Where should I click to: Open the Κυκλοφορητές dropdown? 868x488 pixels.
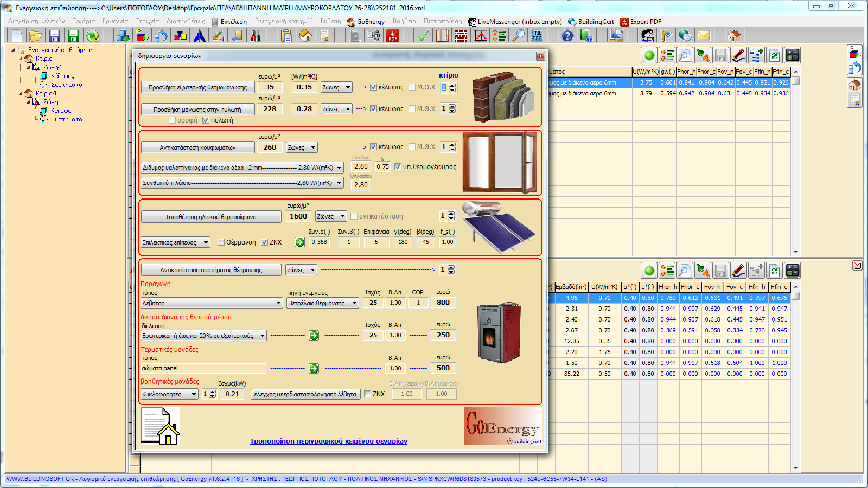[169, 394]
